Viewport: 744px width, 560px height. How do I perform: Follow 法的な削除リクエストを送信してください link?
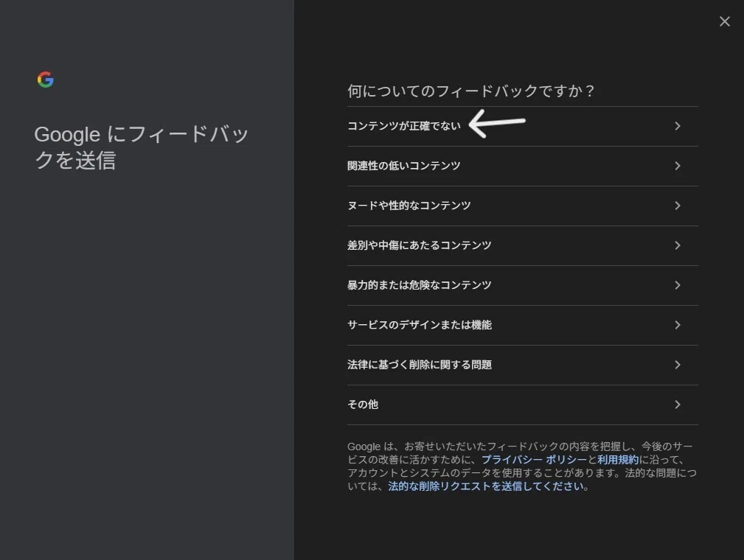(487, 486)
